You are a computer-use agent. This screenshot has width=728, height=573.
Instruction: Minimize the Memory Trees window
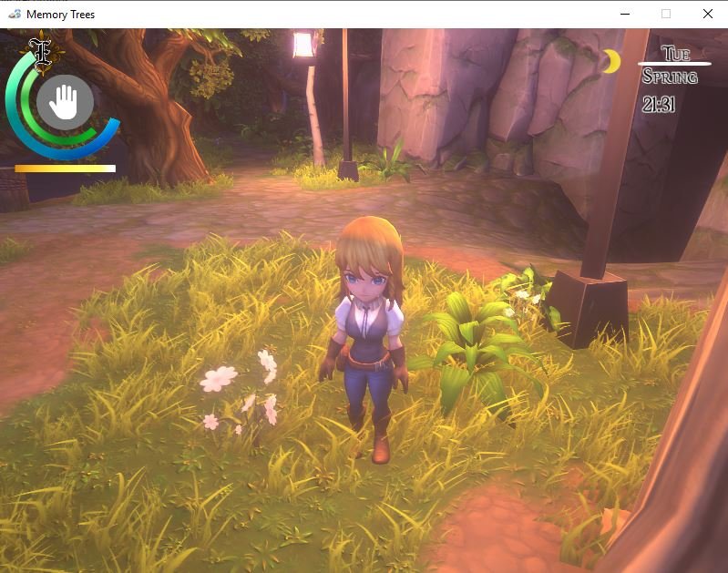pyautogui.click(x=625, y=14)
